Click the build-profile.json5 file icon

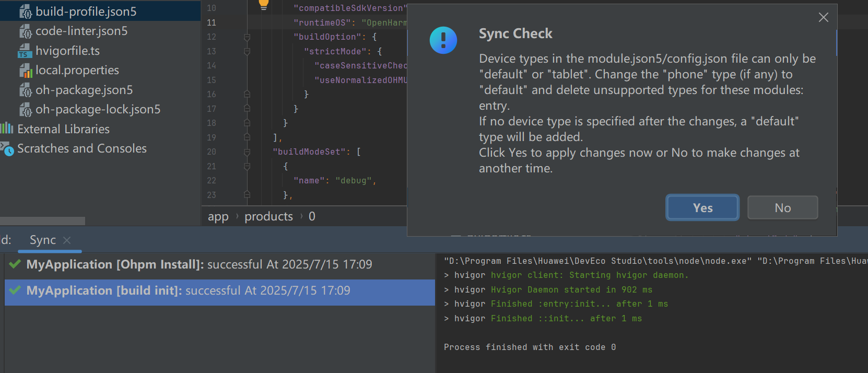point(26,11)
